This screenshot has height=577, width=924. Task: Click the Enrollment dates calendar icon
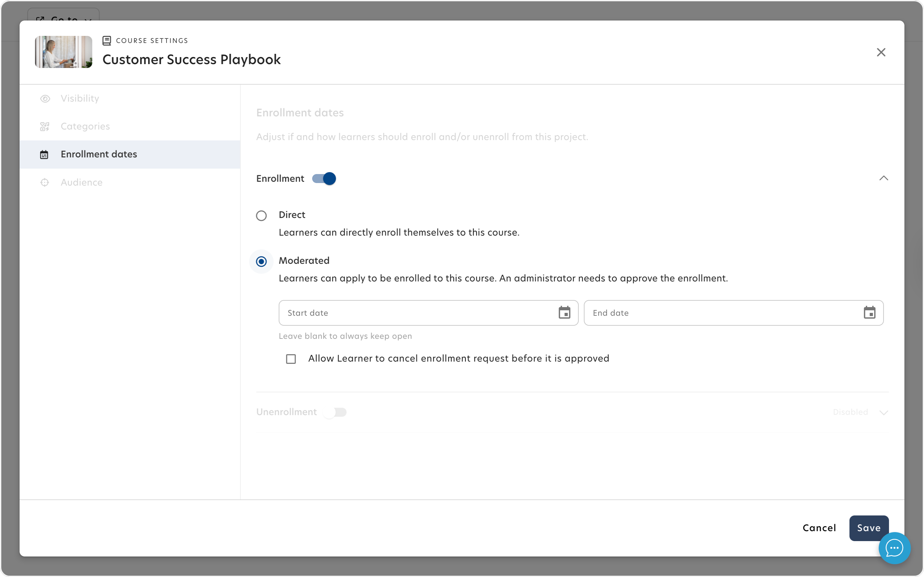(x=44, y=155)
